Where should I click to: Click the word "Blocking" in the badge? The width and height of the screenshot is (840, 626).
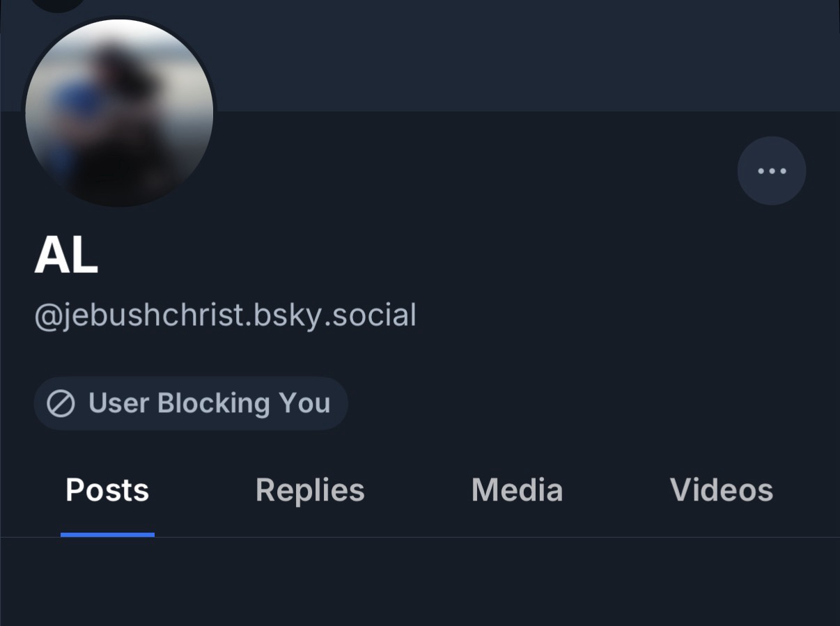[x=213, y=404]
